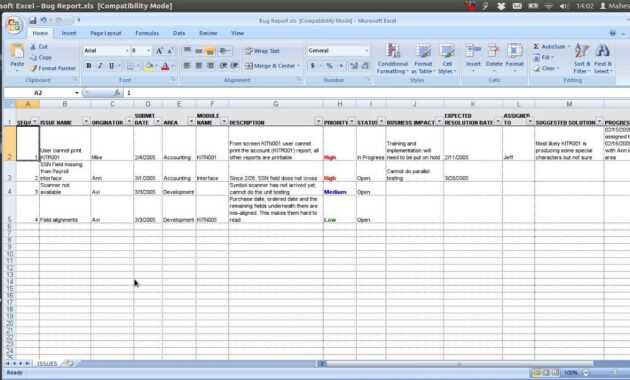The height and width of the screenshot is (380, 630).
Task: Apply Percent Style
Action: coord(329,65)
